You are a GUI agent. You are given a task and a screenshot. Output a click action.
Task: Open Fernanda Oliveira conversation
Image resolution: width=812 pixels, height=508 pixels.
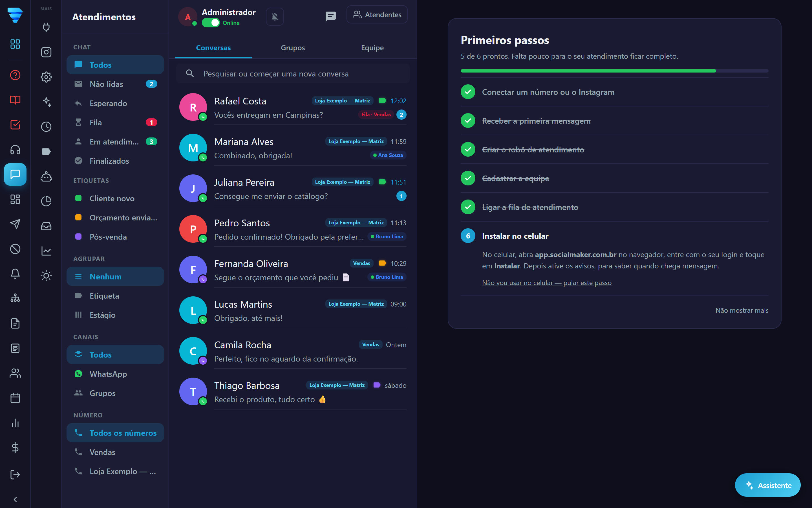click(293, 270)
